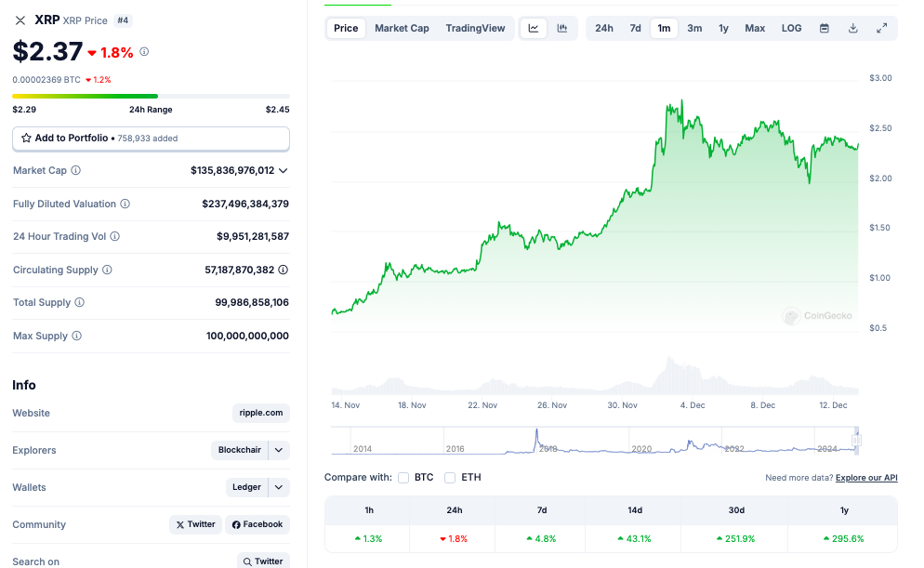
Task: Open the Ledger wallets dropdown arrow
Action: 279,487
